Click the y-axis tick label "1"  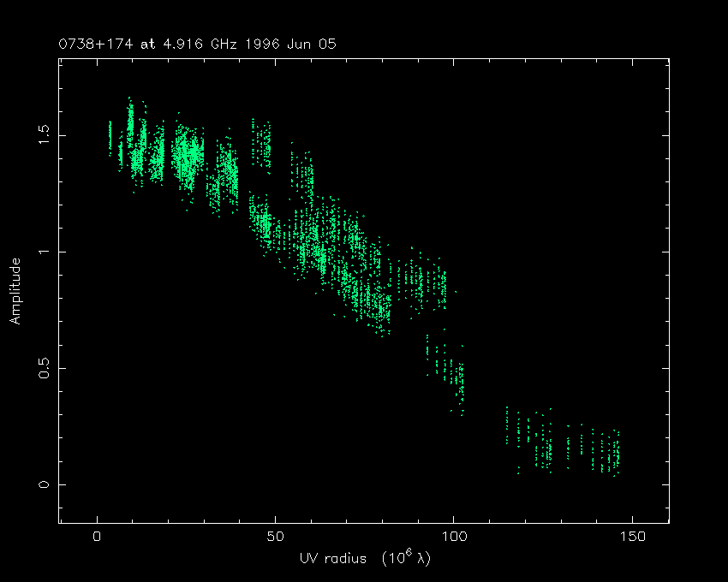coord(45,252)
